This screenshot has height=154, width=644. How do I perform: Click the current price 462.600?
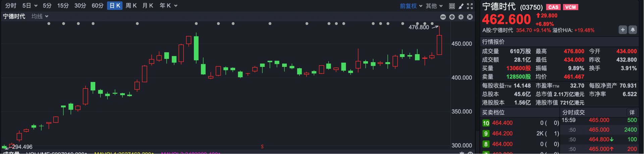(x=506, y=20)
